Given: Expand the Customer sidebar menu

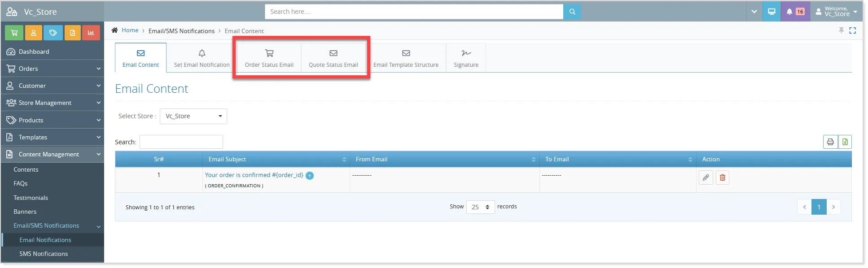Looking at the screenshot, I should (53, 86).
